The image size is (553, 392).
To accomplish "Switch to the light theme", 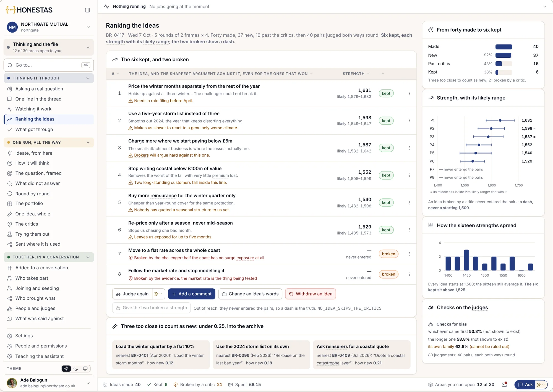I will pyautogui.click(x=66, y=369).
